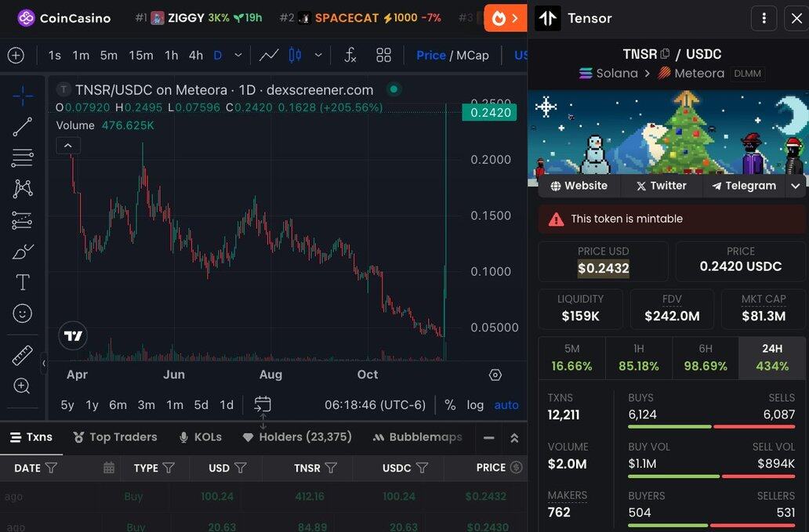Select the crosshair cursor tool
Screen dimensions: 809x532
(23, 96)
